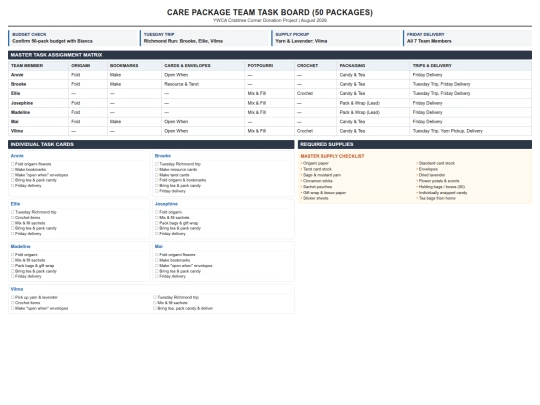This screenshot has height=405, width=540.
Task: Click the "Dried lavender" supply item
Action: (x=432, y=175)
